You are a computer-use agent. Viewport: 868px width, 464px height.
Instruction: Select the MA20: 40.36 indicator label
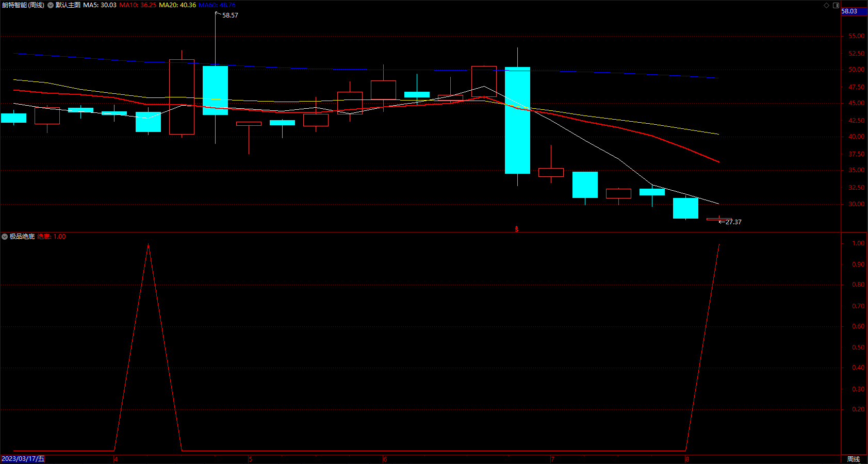pyautogui.click(x=177, y=5)
